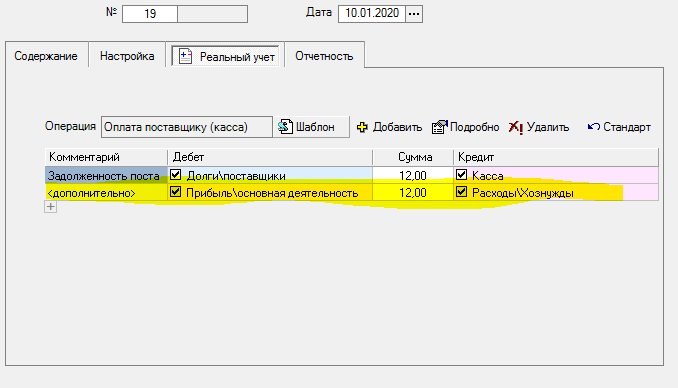The height and width of the screenshot is (388, 678).
Task: Click the Подробно button label
Action: point(474,127)
